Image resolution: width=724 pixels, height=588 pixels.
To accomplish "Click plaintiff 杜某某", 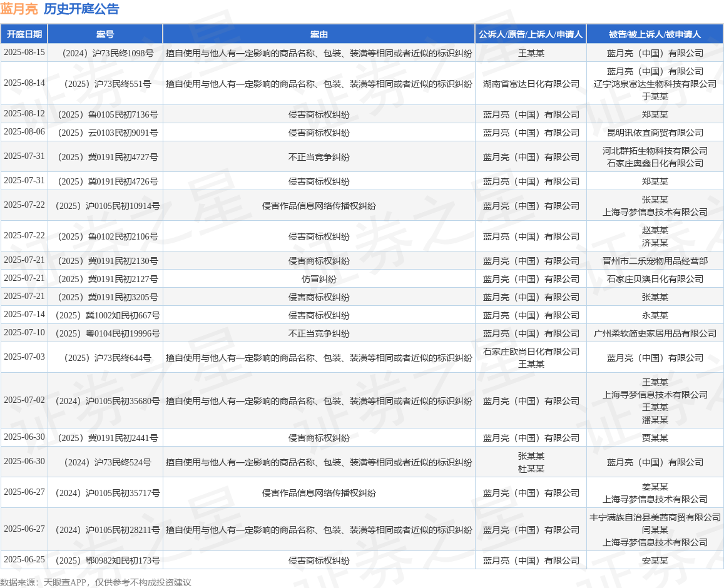I will point(531,469).
